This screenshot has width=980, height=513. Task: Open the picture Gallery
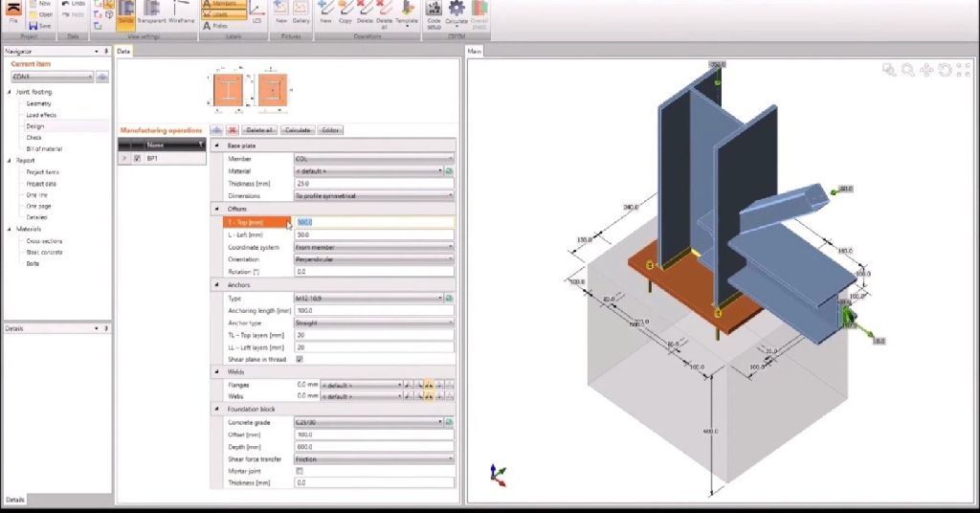[x=301, y=11]
